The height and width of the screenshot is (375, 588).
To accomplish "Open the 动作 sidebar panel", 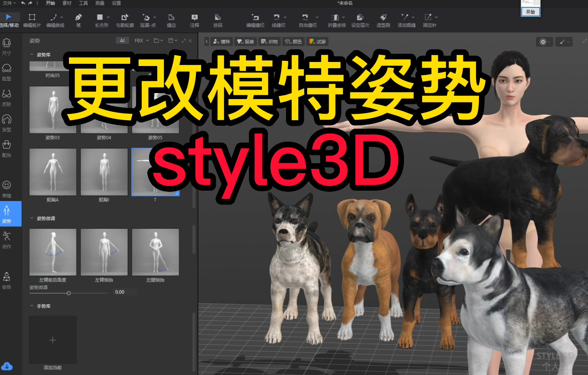I will click(x=7, y=240).
